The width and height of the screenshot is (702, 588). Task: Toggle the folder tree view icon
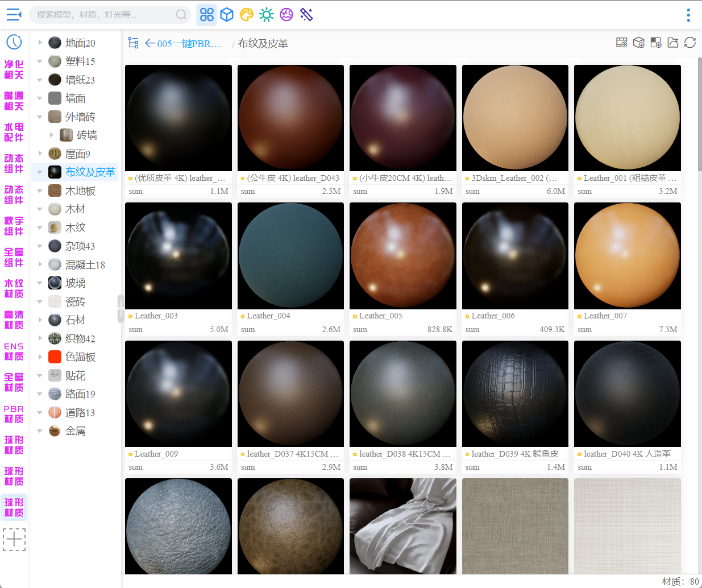[134, 43]
